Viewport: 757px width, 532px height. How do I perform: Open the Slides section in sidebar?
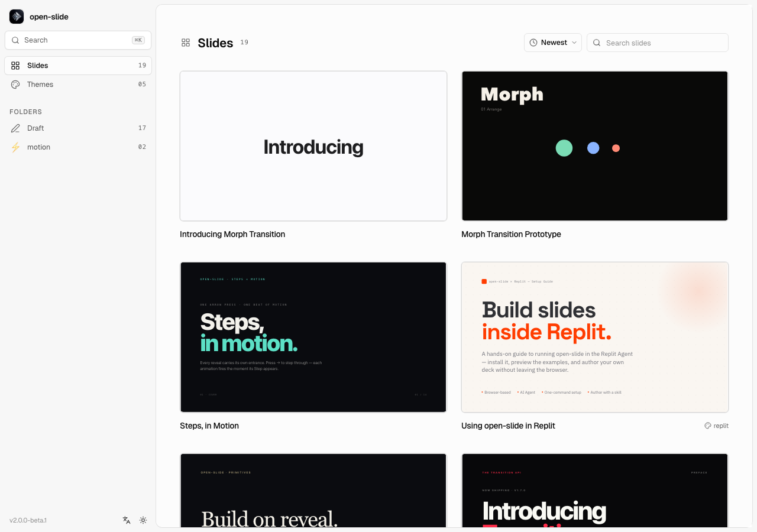coord(78,66)
